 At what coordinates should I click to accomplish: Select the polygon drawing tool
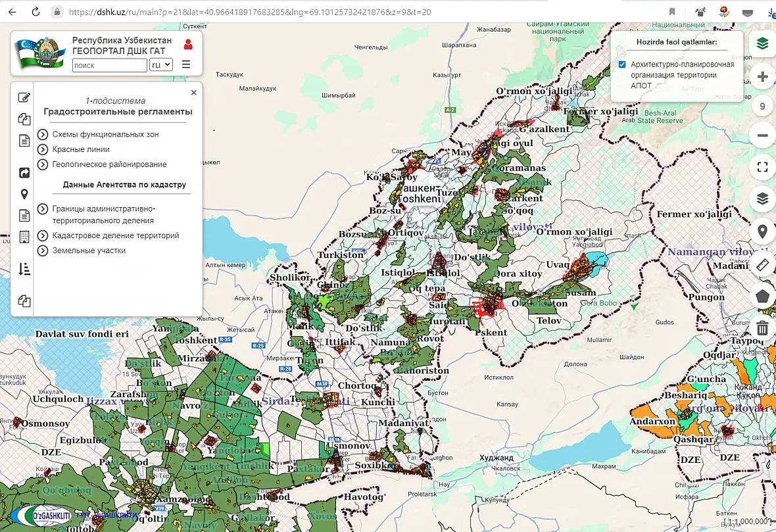point(763,297)
